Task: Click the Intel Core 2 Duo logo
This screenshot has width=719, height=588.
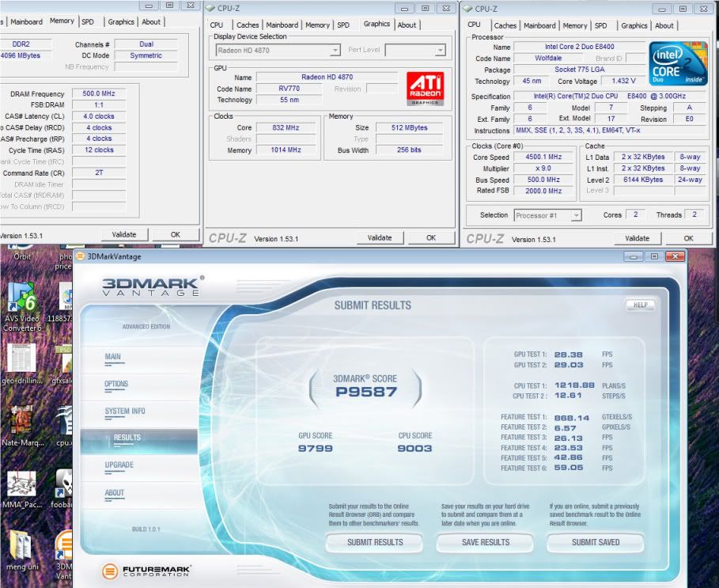Action: (x=678, y=63)
